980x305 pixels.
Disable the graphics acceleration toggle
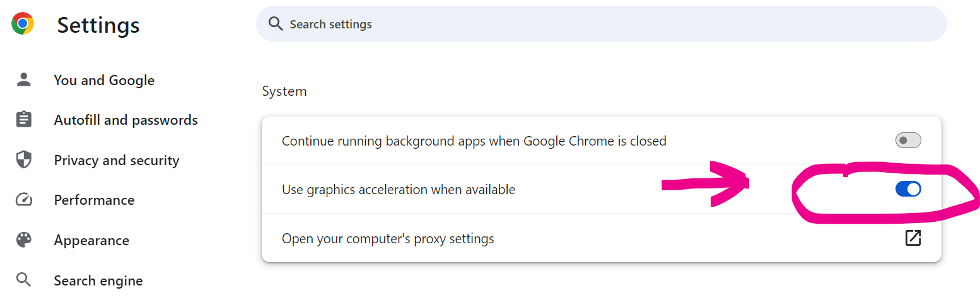click(908, 188)
